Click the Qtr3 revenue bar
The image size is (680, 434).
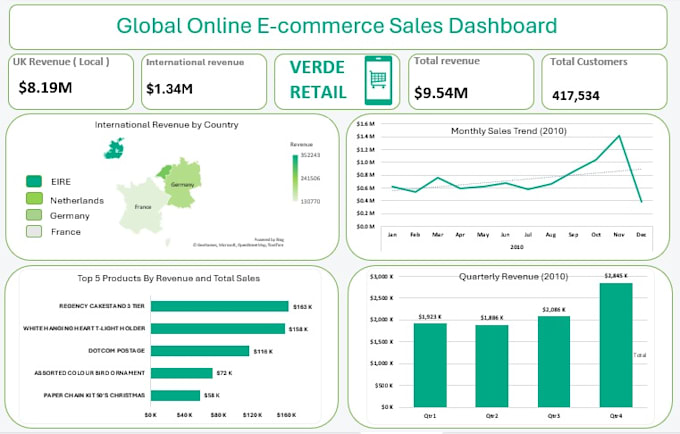(554, 362)
